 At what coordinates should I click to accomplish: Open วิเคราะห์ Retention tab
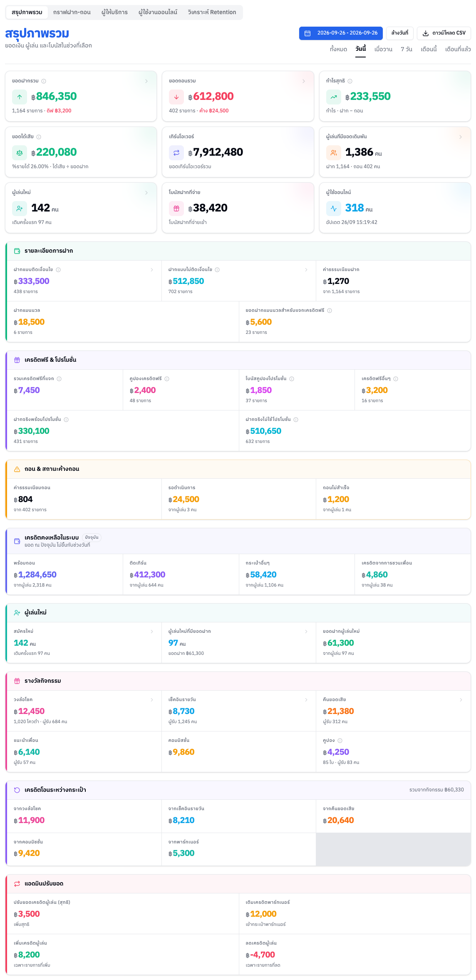(x=212, y=12)
